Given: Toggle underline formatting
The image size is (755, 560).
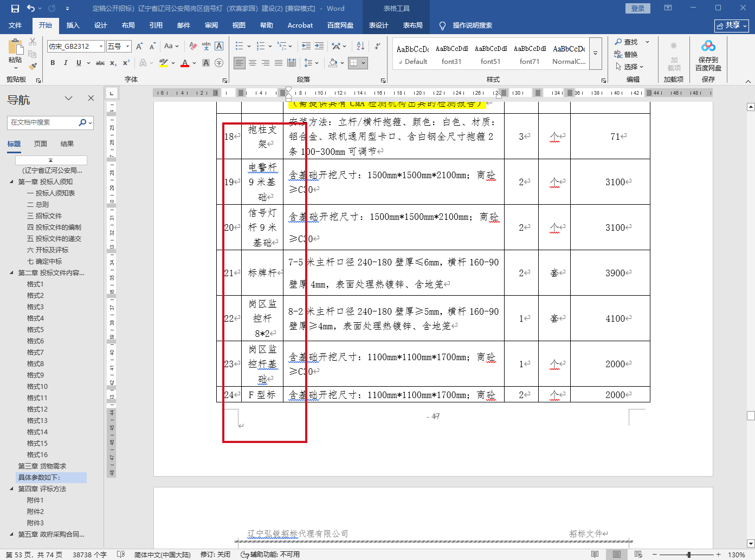Looking at the screenshot, I should tap(79, 63).
